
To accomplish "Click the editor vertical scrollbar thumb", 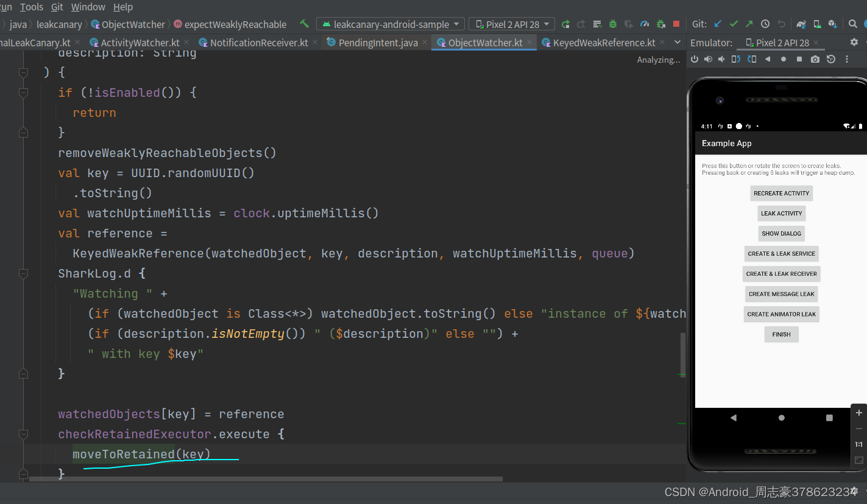I will [682, 355].
